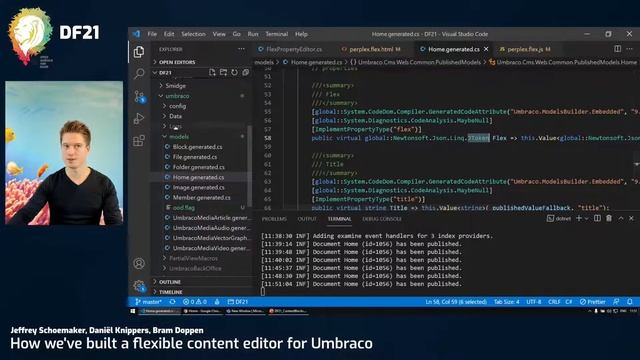
Task: Add a new terminal with plus icon
Action: click(x=579, y=218)
